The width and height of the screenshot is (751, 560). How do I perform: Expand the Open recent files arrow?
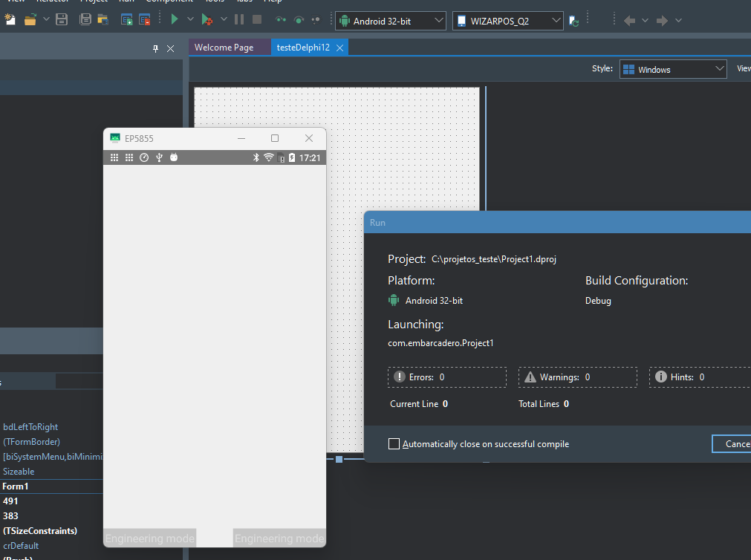coord(46,19)
